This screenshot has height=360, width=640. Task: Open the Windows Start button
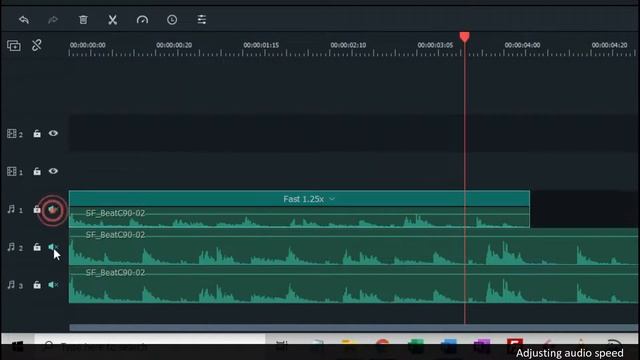[17, 347]
